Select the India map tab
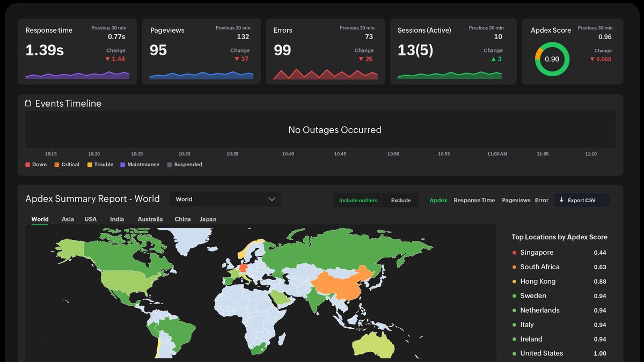The image size is (644, 362). point(117,219)
